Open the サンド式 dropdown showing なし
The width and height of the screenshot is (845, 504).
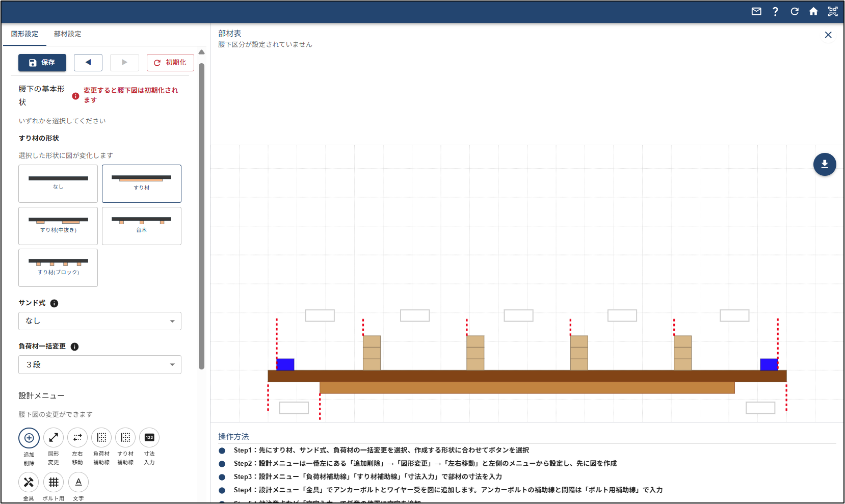point(100,321)
